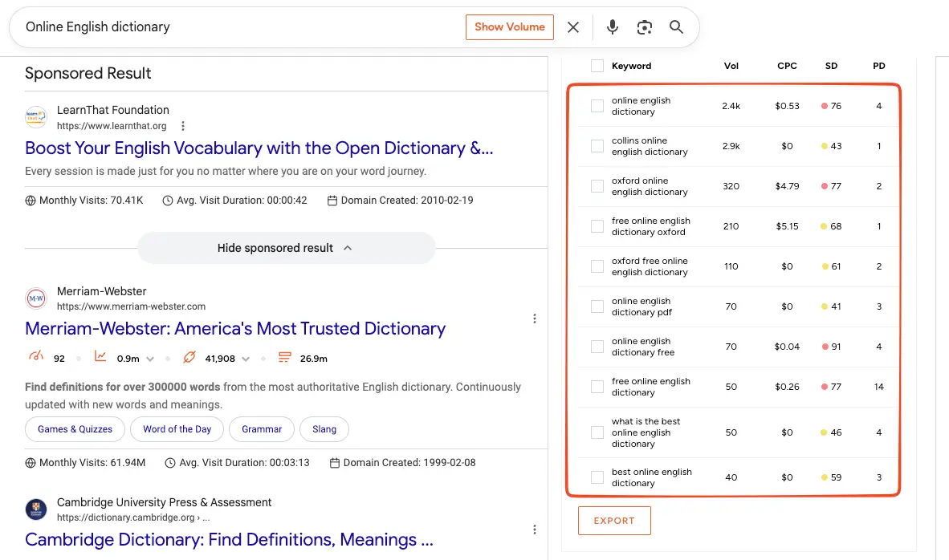Open the Games & Quizzes sitelink chip

pyautogui.click(x=75, y=429)
